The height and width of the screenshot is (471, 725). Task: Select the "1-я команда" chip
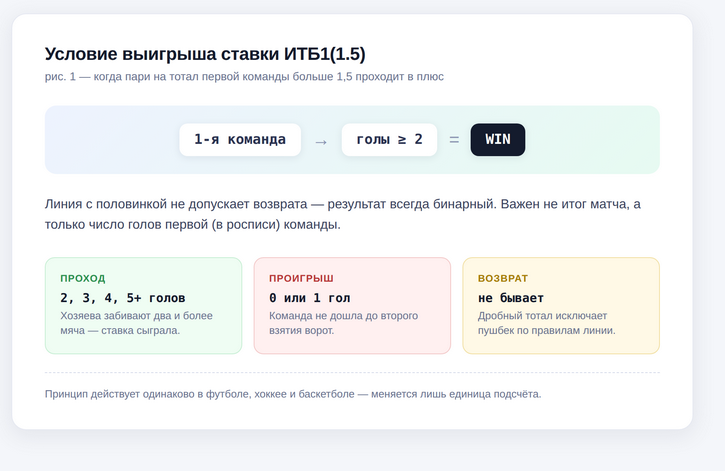coord(240,140)
